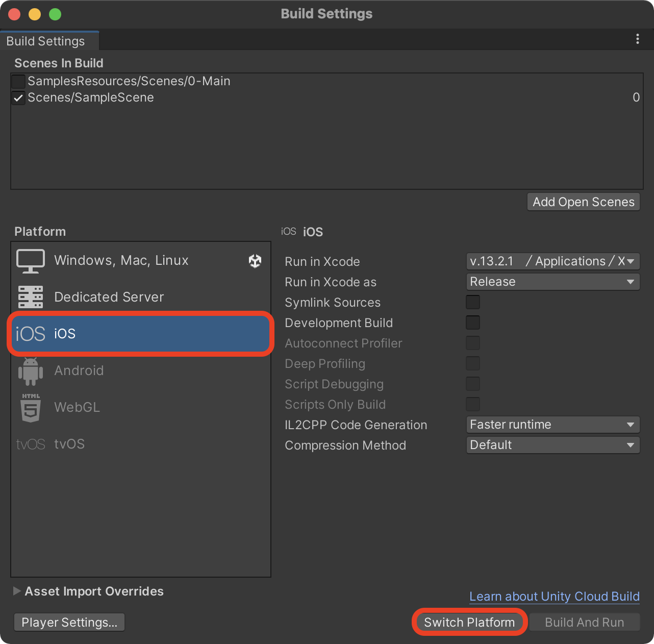The image size is (654, 644).
Task: Toggle the Autoconnect Profiler checkbox
Action: (473, 343)
